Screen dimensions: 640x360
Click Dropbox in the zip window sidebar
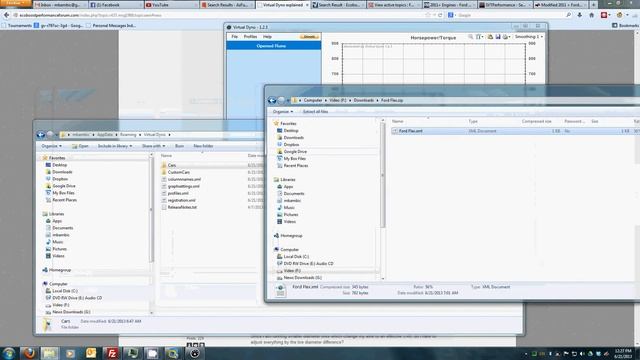click(291, 144)
